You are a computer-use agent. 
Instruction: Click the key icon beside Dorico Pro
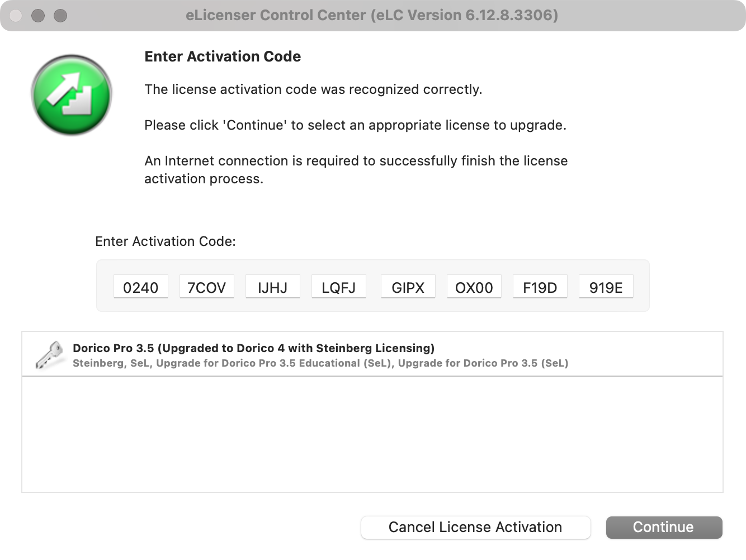[49, 355]
